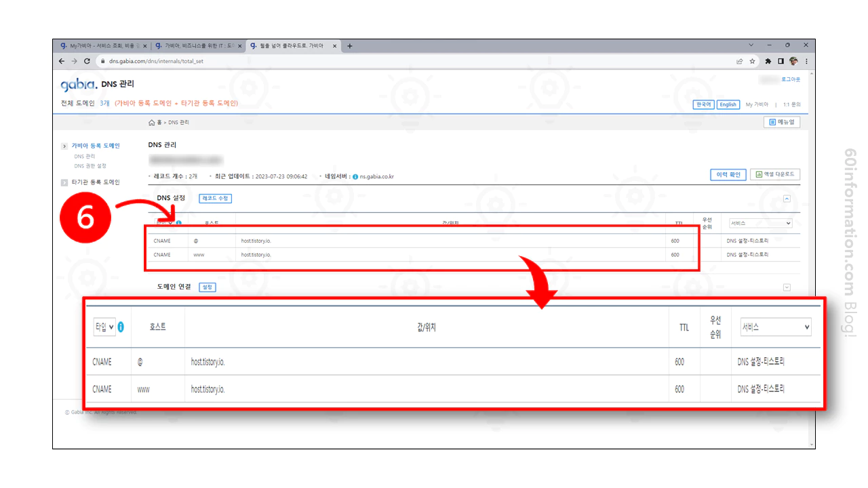
Task: Close the 가비아, 비즈니스를 위한 IT tab
Action: tap(239, 46)
